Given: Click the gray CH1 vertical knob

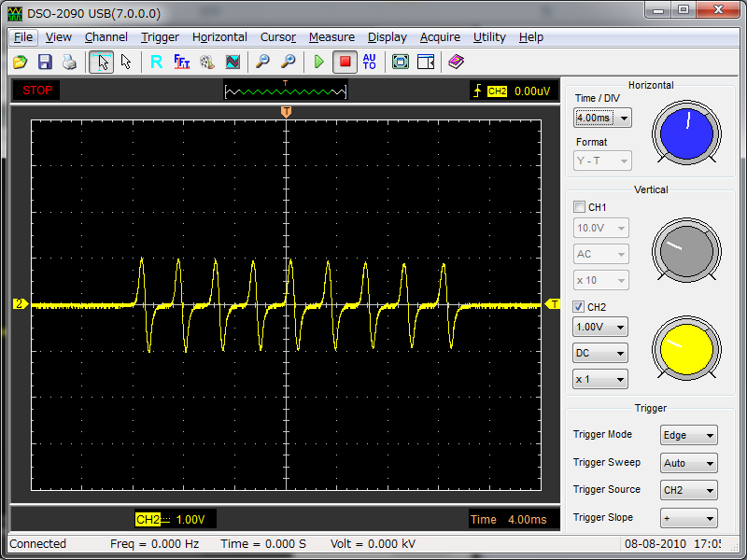Looking at the screenshot, I should (x=686, y=250).
